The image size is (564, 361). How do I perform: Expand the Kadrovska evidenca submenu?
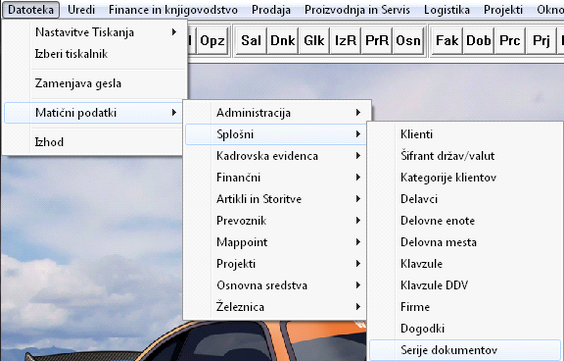click(x=276, y=156)
